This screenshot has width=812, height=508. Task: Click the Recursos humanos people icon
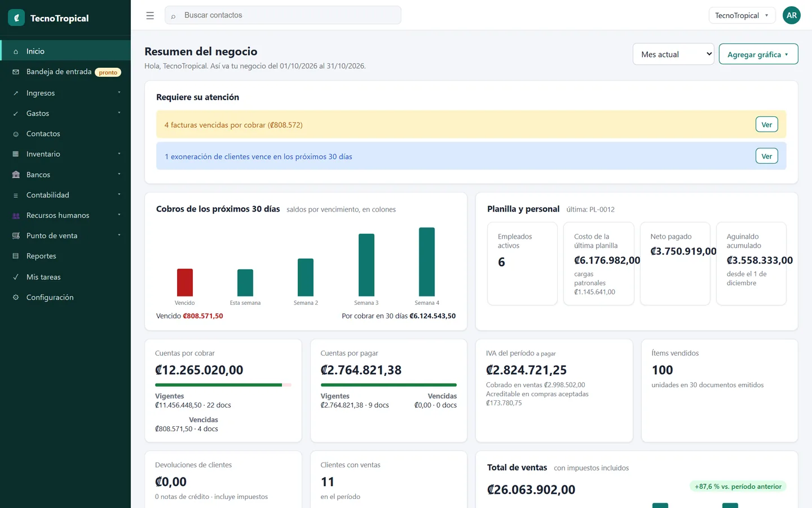click(x=16, y=216)
